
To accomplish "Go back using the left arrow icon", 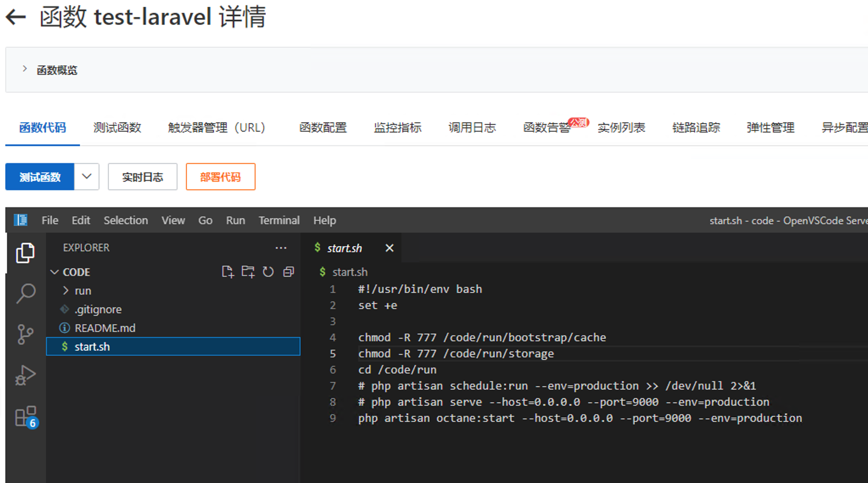I will 16,17.
